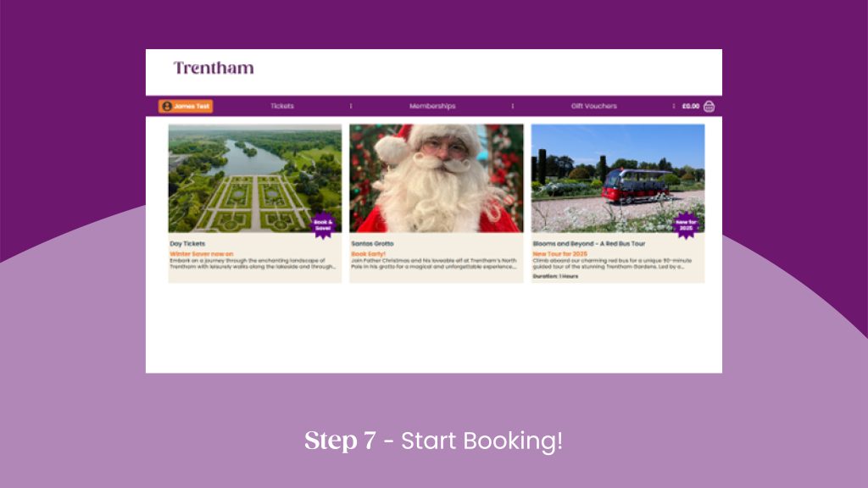The height and width of the screenshot is (488, 868).
Task: Select the red tour bus photo
Action: pos(618,178)
